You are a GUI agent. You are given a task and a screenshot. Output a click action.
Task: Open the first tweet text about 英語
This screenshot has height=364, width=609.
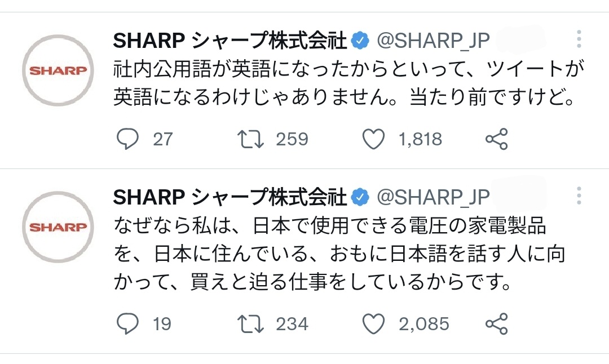click(x=344, y=85)
